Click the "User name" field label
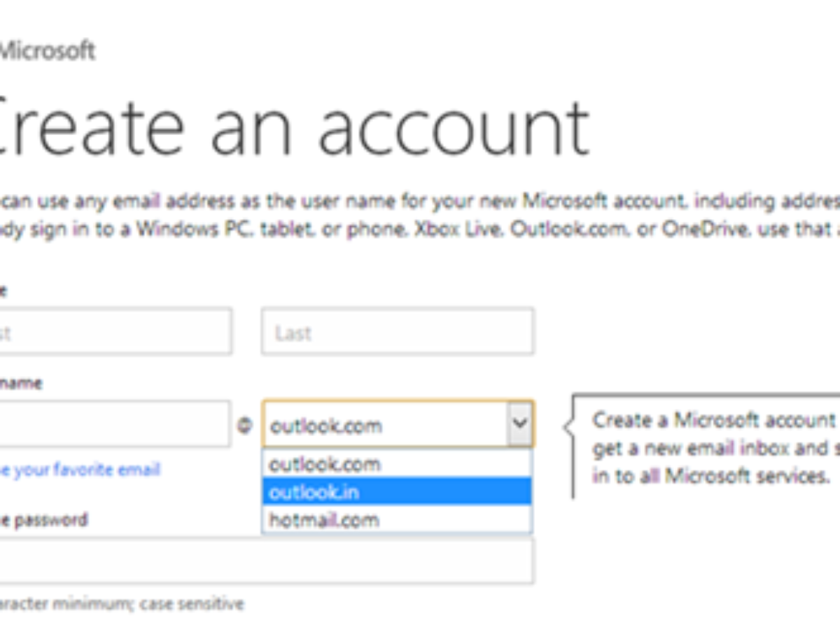840x630 pixels. [x=21, y=384]
